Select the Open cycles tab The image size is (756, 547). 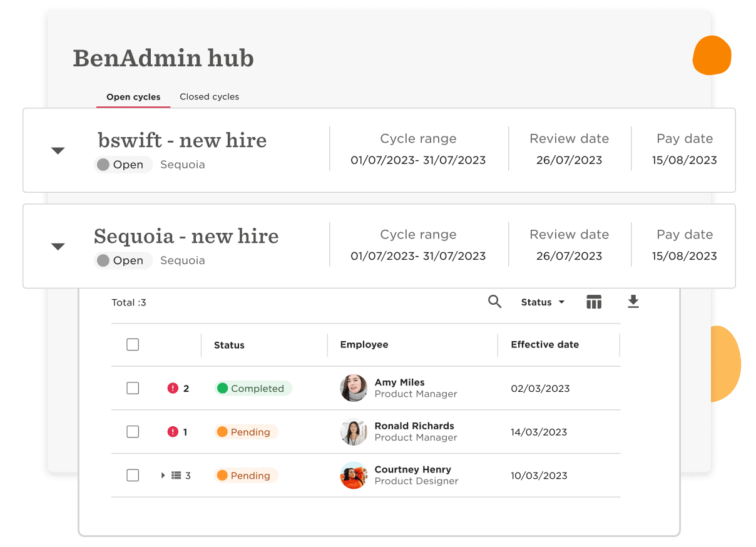click(133, 96)
